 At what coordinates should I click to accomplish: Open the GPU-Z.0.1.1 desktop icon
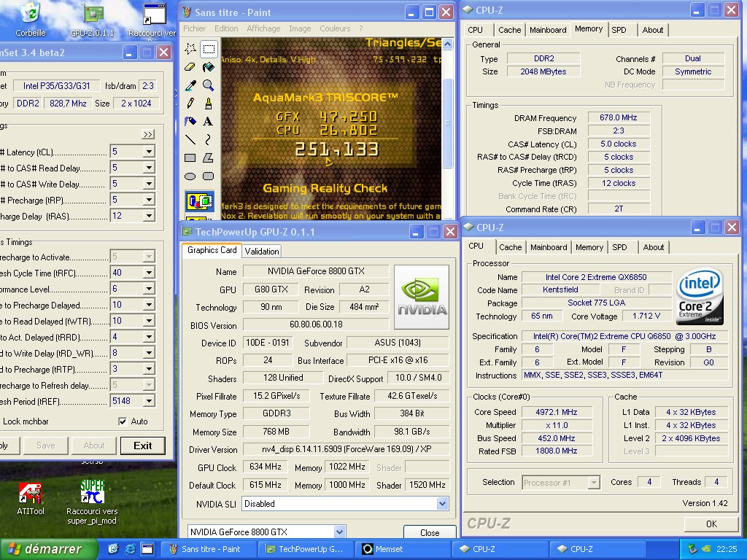93,19
